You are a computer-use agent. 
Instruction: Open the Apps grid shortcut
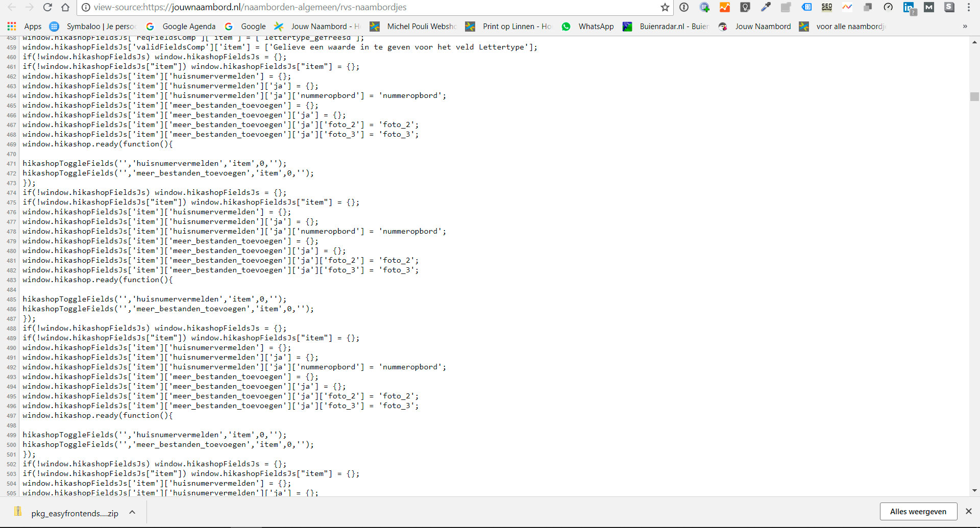point(24,27)
